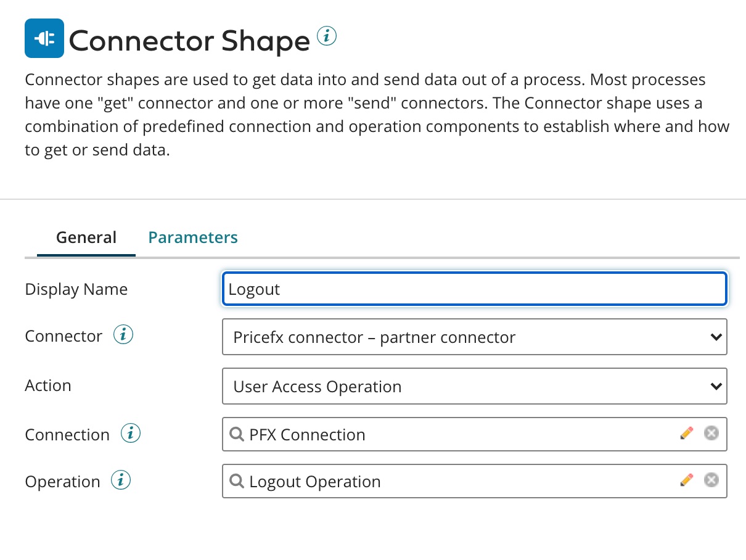Viewport: 746px width, 560px height.
Task: Show info tooltip for Connection field
Action: pos(131,434)
